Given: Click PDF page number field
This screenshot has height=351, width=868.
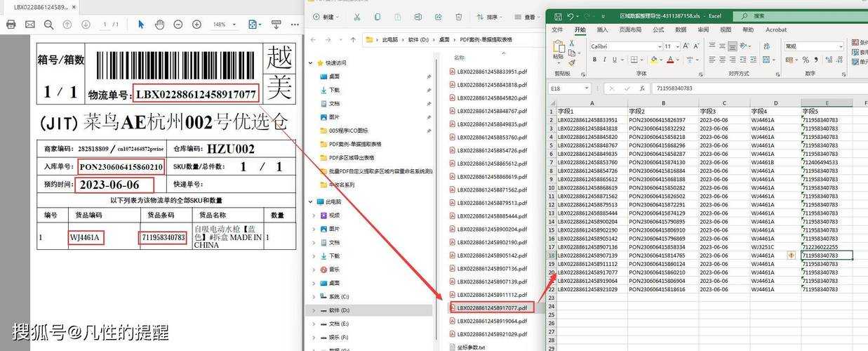Looking at the screenshot, I should [104, 25].
